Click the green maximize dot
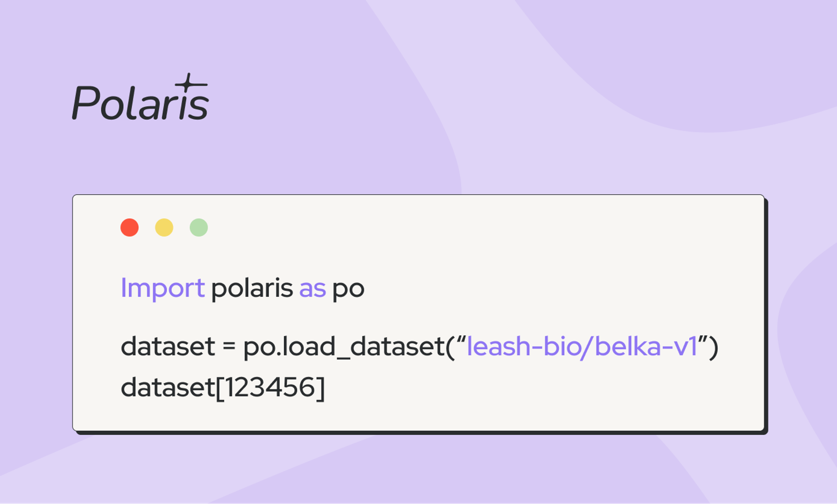Image resolution: width=837 pixels, height=504 pixels. click(x=199, y=228)
